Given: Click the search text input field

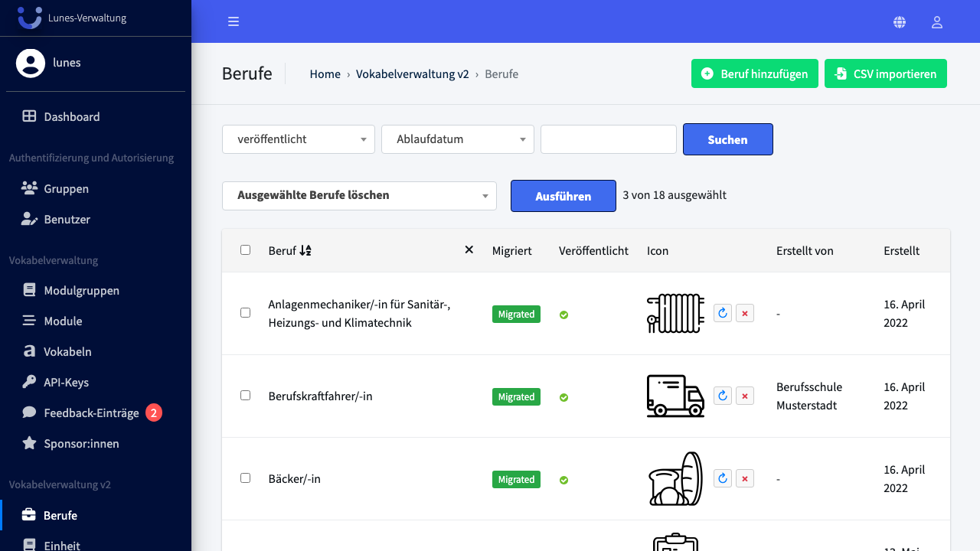Looking at the screenshot, I should [609, 139].
